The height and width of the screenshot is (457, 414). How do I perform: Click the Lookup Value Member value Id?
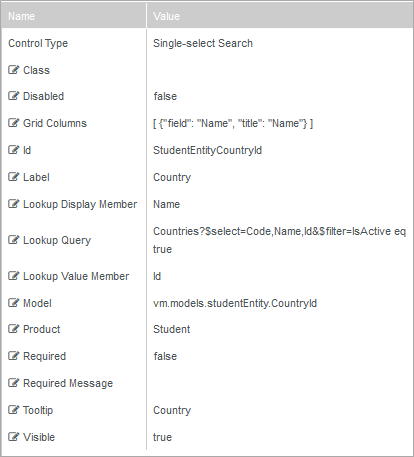(x=157, y=276)
